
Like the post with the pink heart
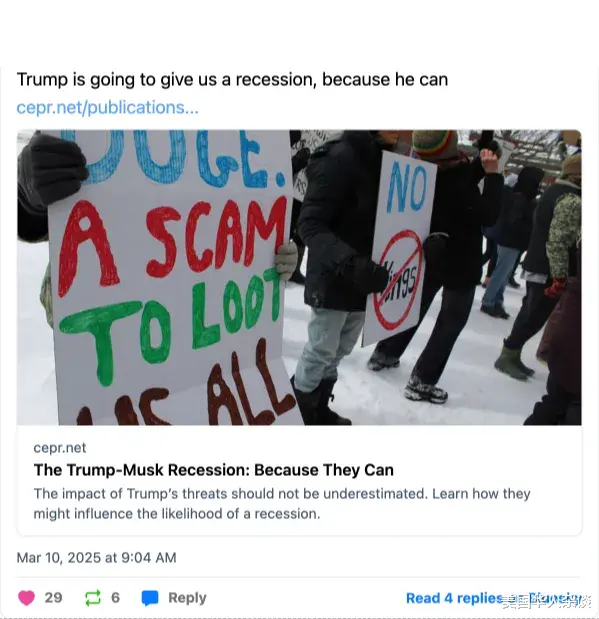[26, 597]
